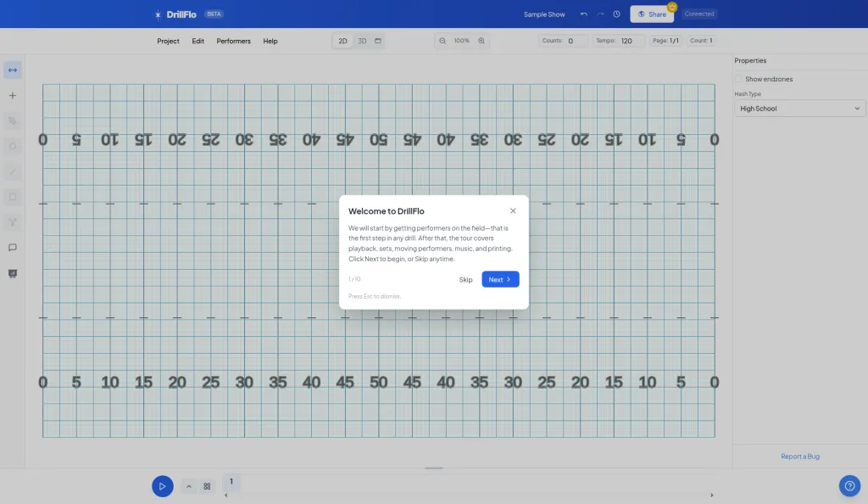Click the Sample Show title
Viewport: 868px width, 504px height.
point(544,14)
